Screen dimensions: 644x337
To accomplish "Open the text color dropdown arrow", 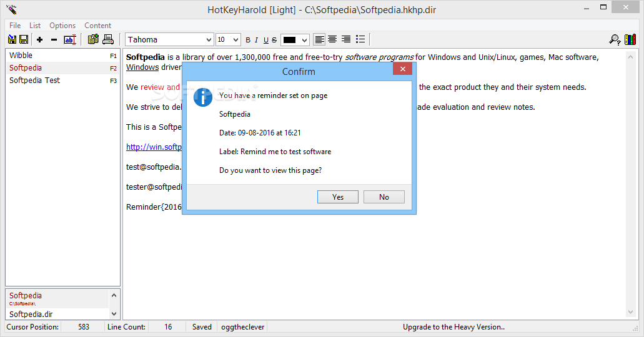I will (304, 40).
